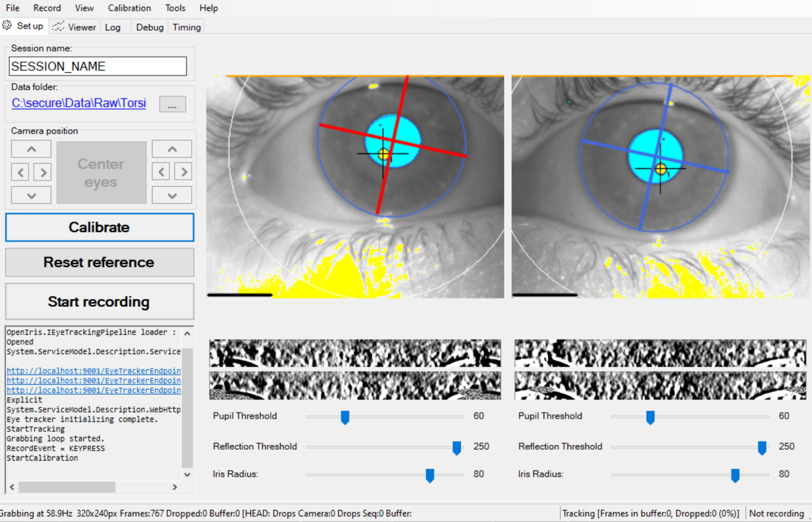The height and width of the screenshot is (522, 812).
Task: Open the Record menu
Action: (47, 8)
